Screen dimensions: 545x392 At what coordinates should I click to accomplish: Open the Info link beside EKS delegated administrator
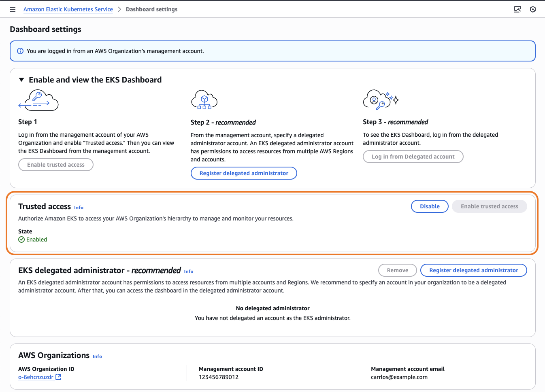click(x=189, y=271)
